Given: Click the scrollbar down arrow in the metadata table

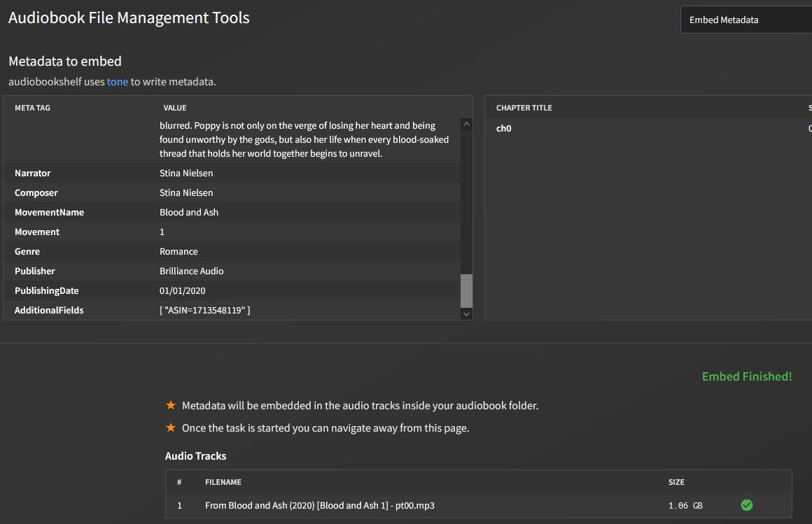Looking at the screenshot, I should (x=465, y=313).
